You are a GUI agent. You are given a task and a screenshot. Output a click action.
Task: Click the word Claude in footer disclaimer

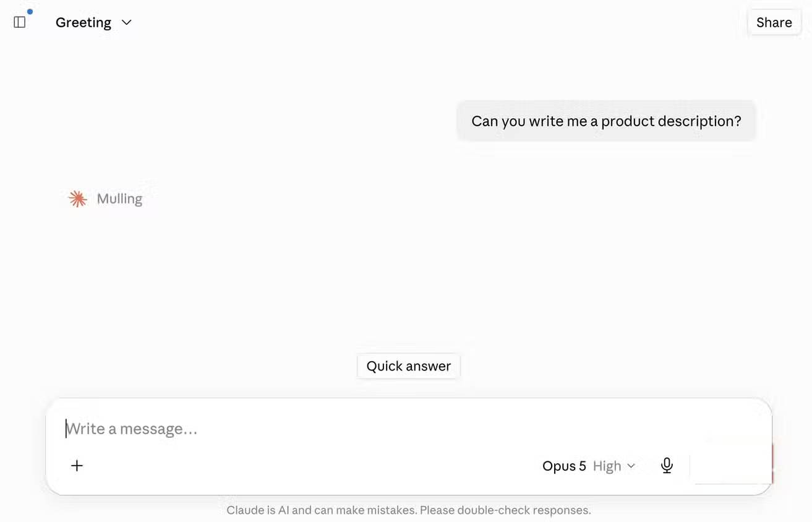(x=244, y=510)
